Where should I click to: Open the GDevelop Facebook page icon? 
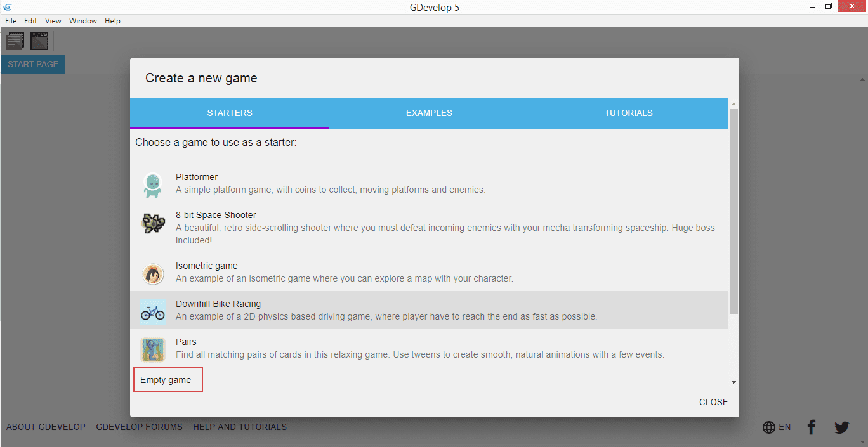coord(812,427)
